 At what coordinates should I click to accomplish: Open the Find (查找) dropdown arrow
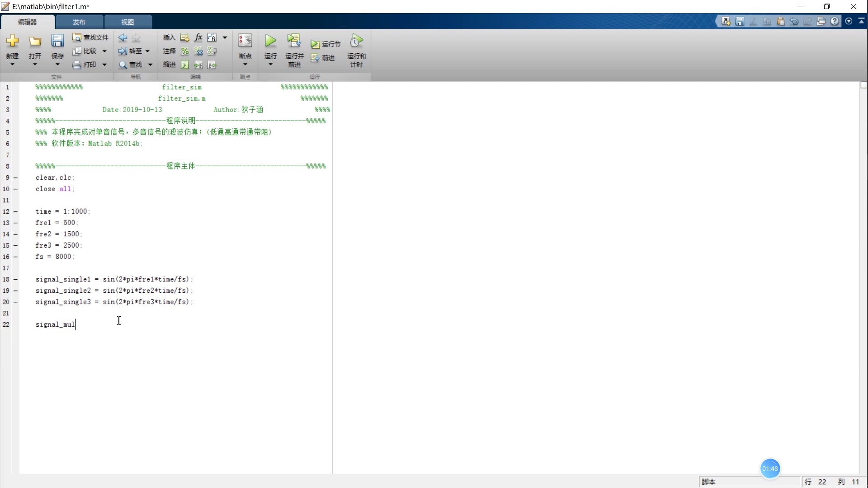150,65
